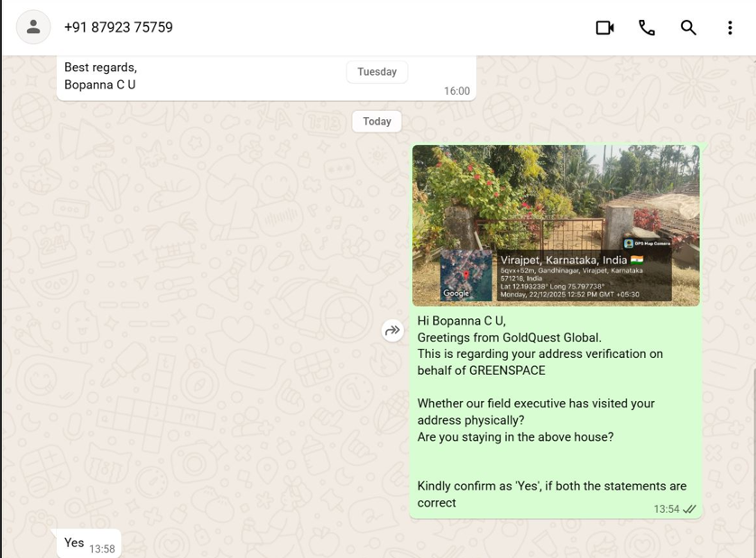Image resolution: width=756 pixels, height=558 pixels.
Task: Start a video call with this contact
Action: (x=604, y=28)
